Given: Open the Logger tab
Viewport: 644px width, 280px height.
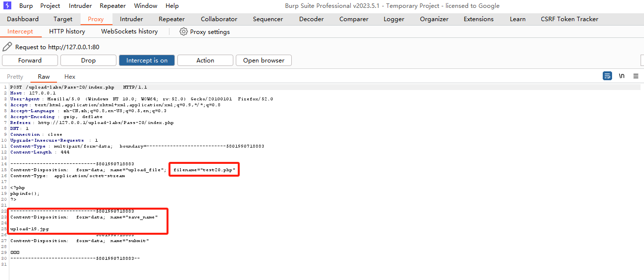Looking at the screenshot, I should tap(394, 19).
